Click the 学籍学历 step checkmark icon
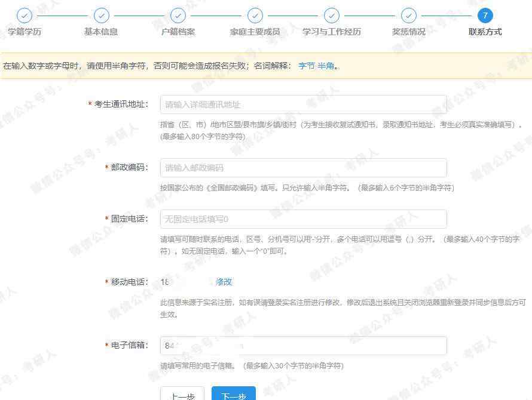 (25, 16)
